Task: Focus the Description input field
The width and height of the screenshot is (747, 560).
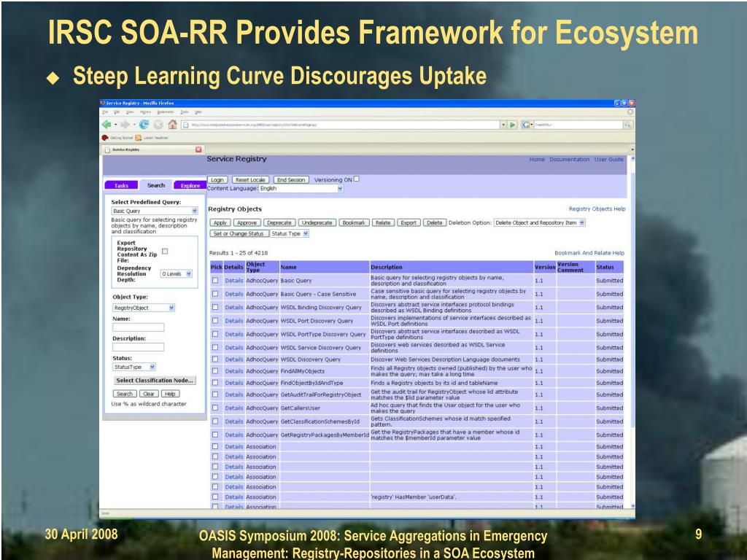Action: [x=138, y=347]
